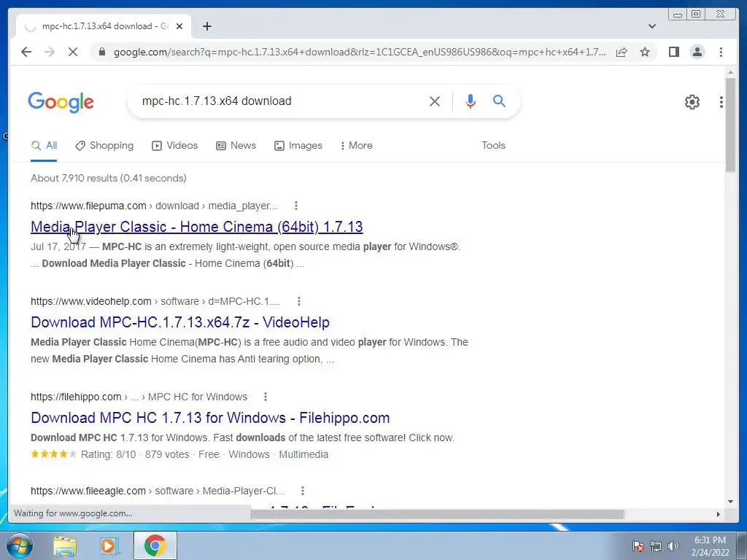Click the filehippo rating 8/10 text
Viewport: 747px width, 560px height.
point(108,454)
